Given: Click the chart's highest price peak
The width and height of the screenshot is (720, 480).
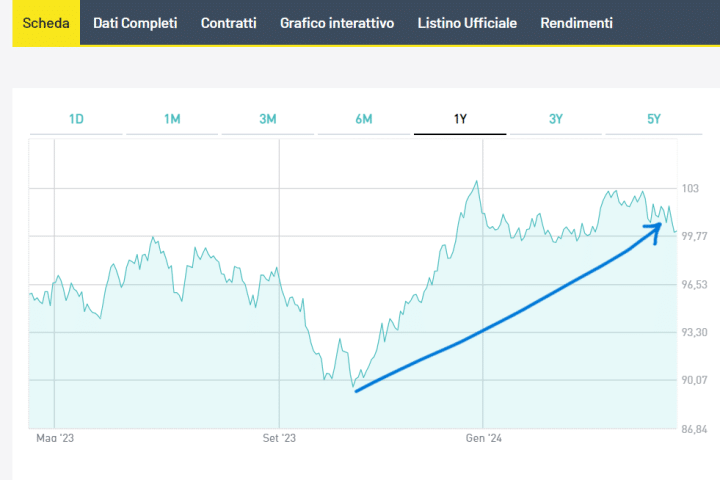Looking at the screenshot, I should pyautogui.click(x=477, y=182).
